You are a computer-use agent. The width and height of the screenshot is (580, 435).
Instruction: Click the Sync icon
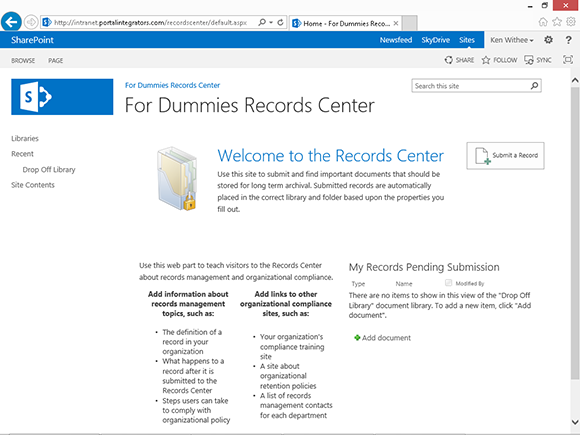coord(529,60)
